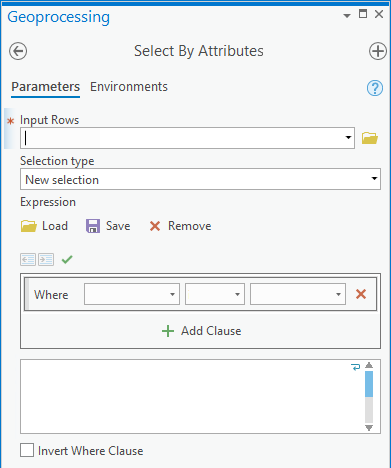Click the SQL box scrollbar up arrow
391x468 pixels.
[x=369, y=365]
